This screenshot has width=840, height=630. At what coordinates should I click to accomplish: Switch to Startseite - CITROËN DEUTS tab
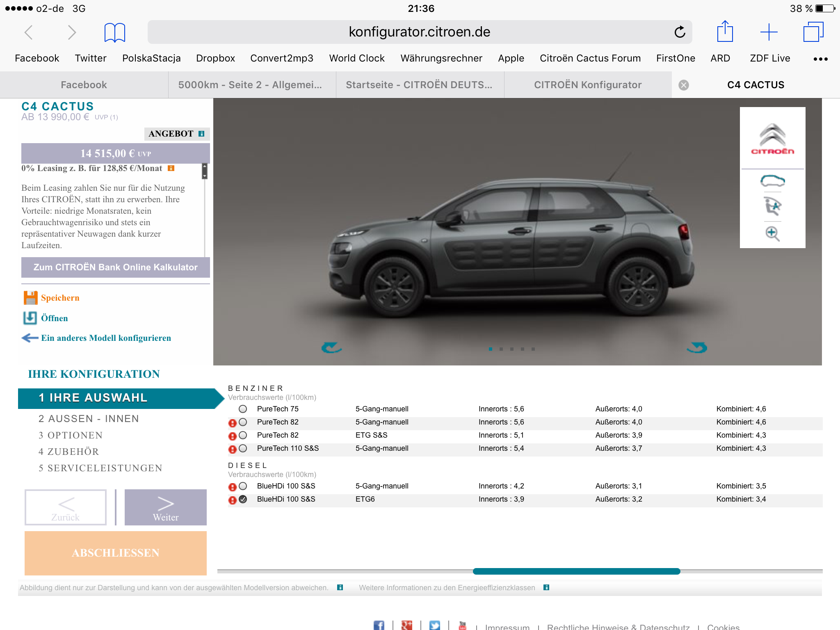[x=420, y=85]
